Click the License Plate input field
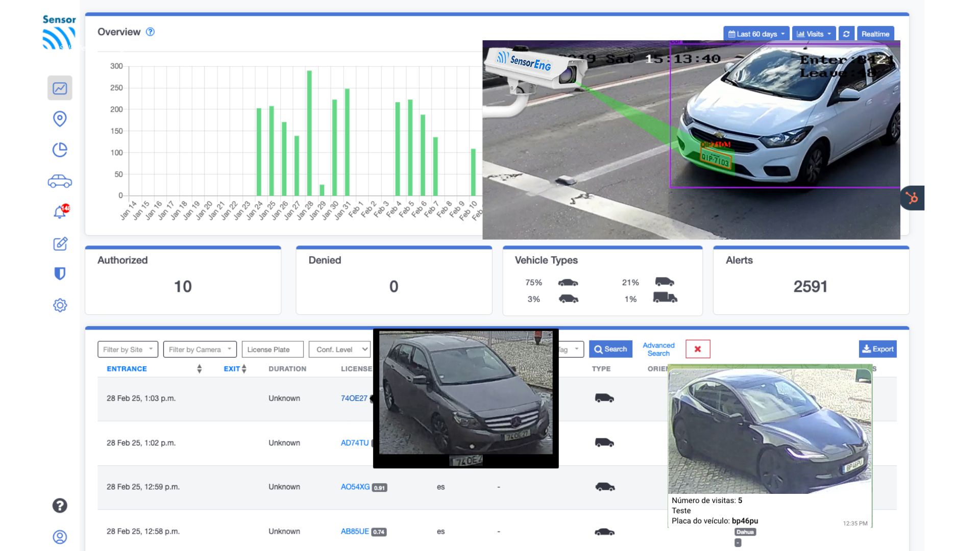 273,349
